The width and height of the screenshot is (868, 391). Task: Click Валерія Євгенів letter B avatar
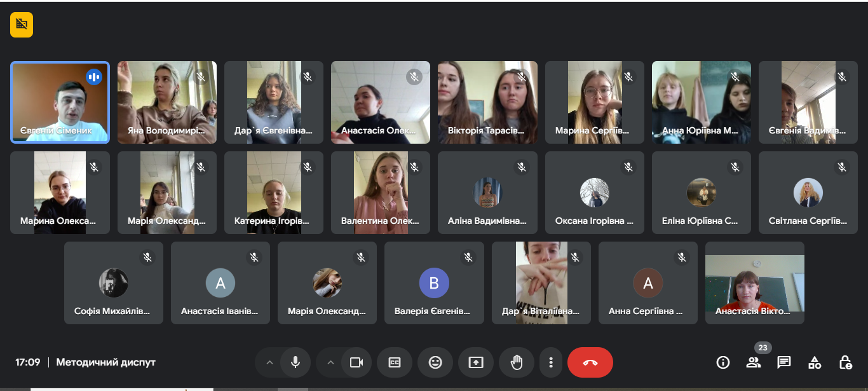[434, 283]
